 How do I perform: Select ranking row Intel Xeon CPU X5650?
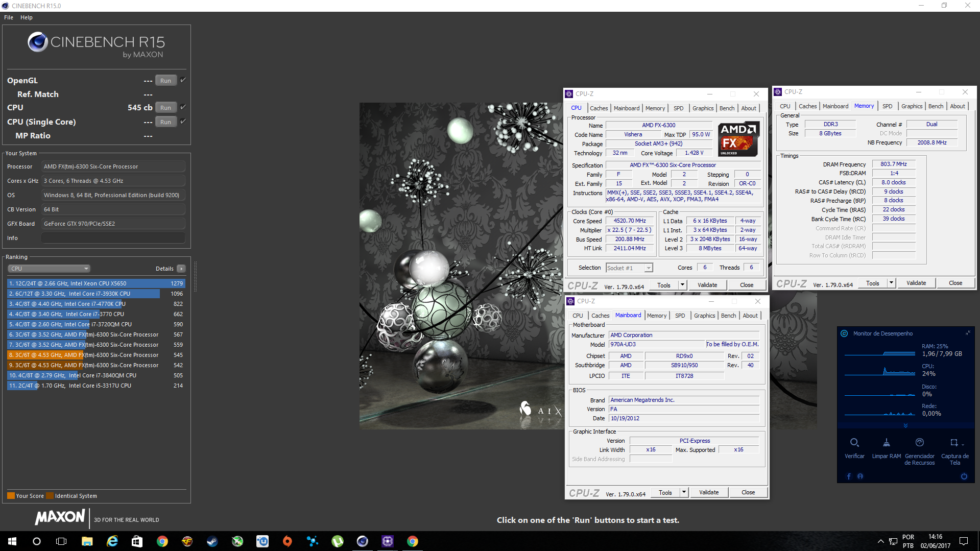pyautogui.click(x=96, y=283)
